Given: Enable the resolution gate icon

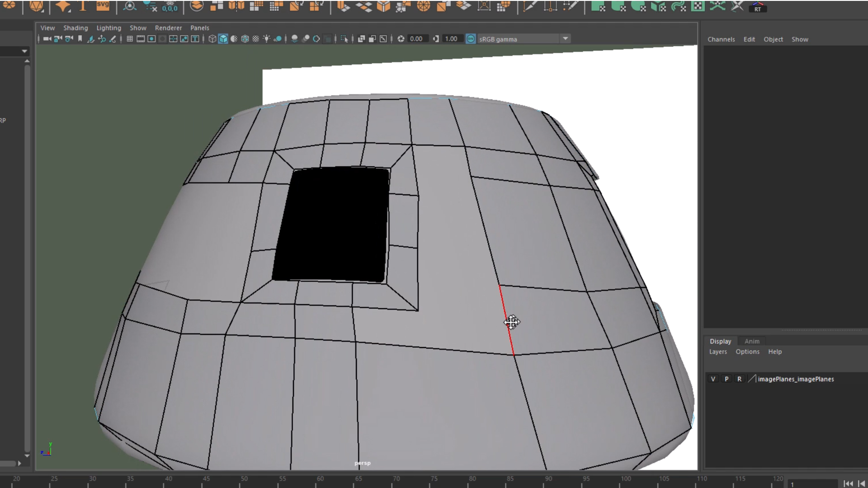Looking at the screenshot, I should tap(151, 39).
